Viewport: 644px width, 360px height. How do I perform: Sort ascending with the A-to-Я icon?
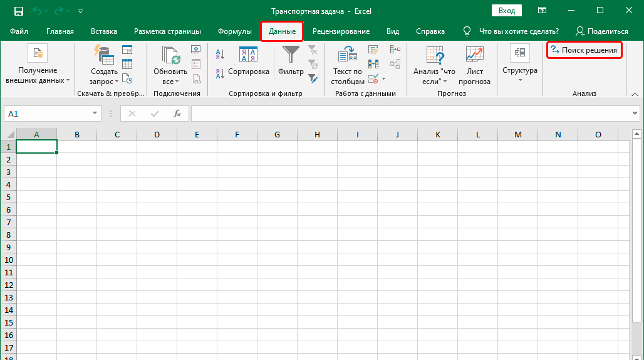pyautogui.click(x=220, y=55)
